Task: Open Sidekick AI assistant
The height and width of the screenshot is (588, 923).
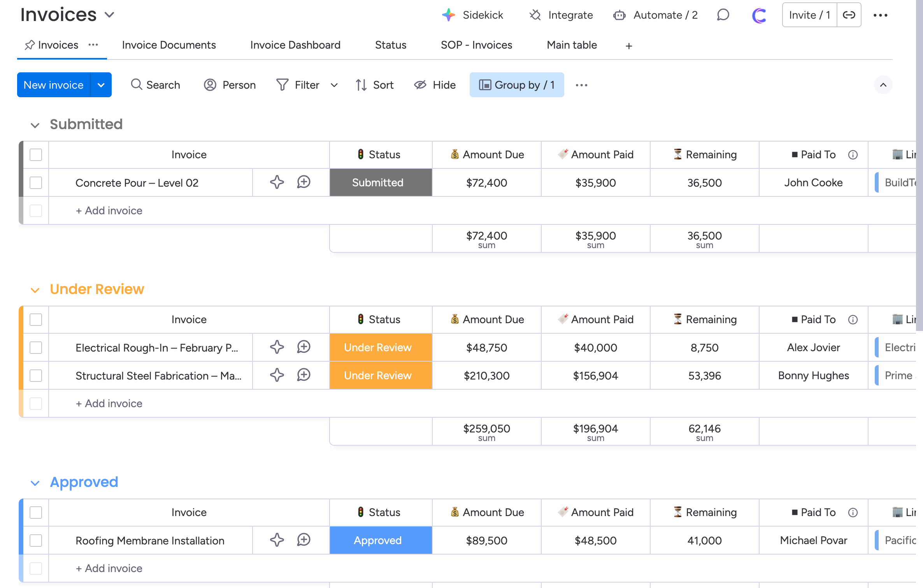Action: [472, 15]
